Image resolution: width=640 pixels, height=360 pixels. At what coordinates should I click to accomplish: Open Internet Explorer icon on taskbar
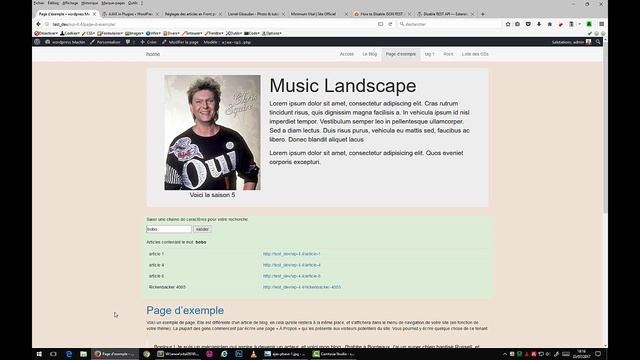point(224,354)
